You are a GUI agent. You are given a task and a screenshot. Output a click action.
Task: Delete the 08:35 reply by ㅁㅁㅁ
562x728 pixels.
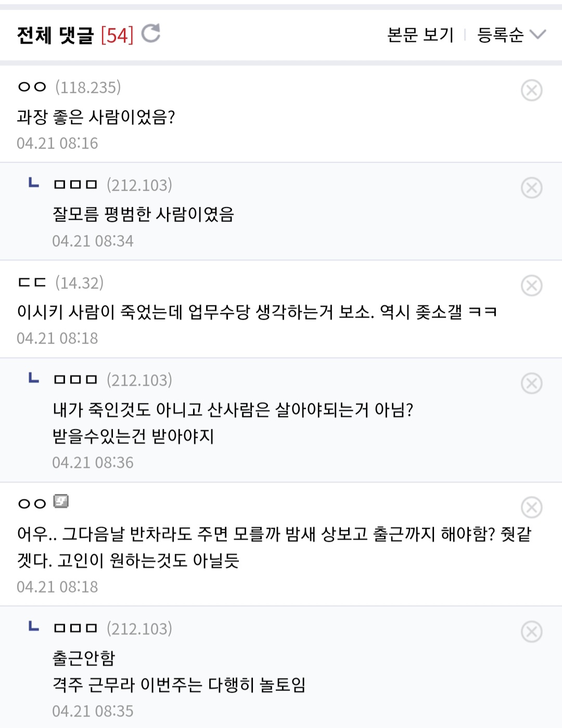pyautogui.click(x=531, y=632)
